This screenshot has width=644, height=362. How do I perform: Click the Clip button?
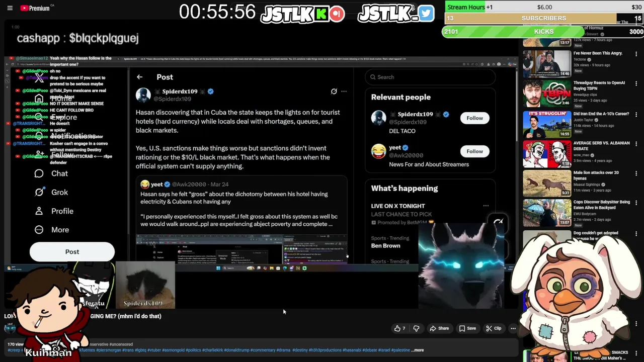[494, 328]
